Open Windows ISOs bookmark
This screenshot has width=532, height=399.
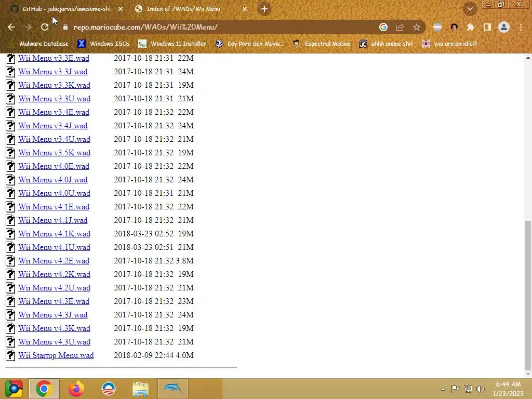(103, 44)
